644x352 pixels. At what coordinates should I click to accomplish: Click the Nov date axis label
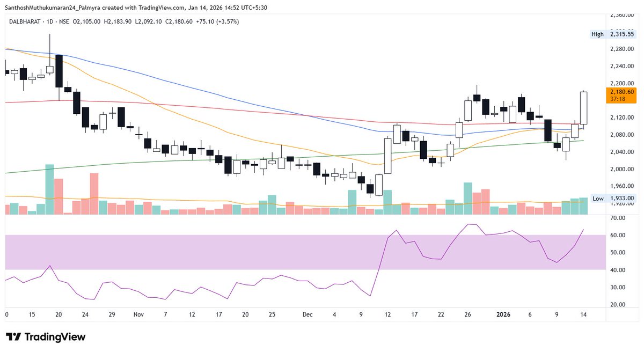(x=139, y=316)
